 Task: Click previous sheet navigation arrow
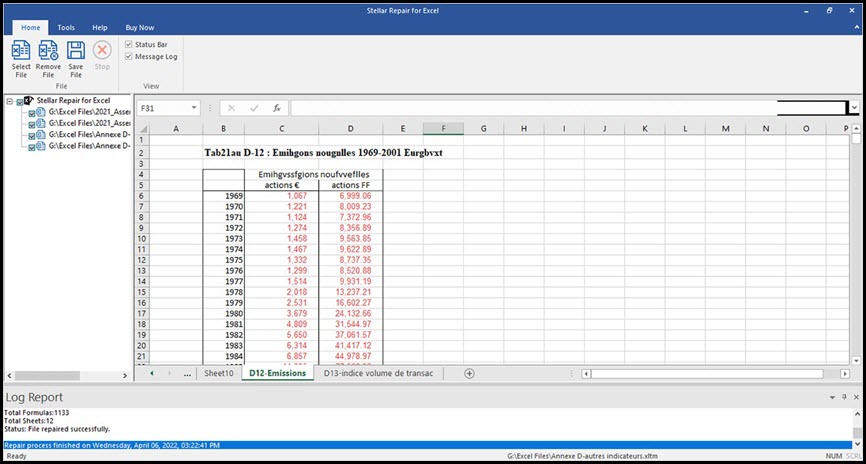(x=152, y=373)
